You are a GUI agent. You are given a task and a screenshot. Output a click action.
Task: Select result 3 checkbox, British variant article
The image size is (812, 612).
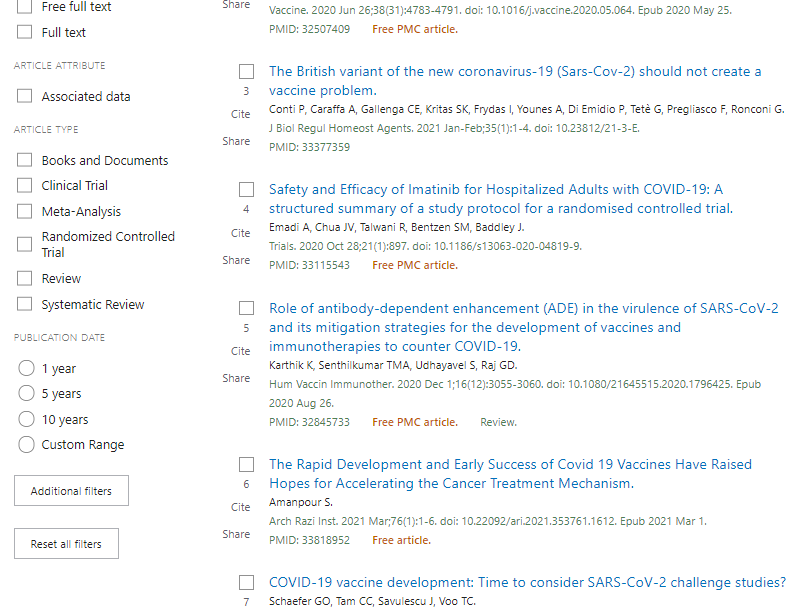pyautogui.click(x=246, y=71)
